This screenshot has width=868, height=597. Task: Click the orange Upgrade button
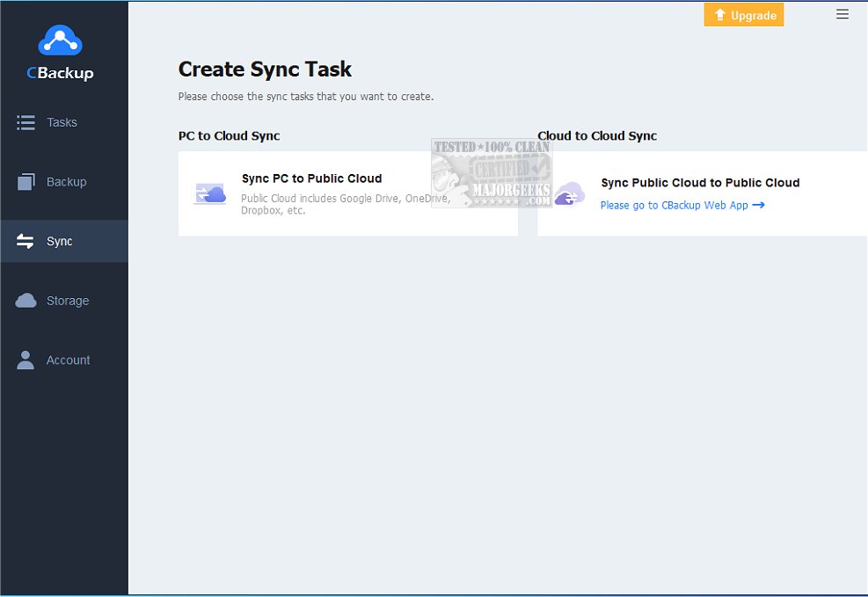743,15
